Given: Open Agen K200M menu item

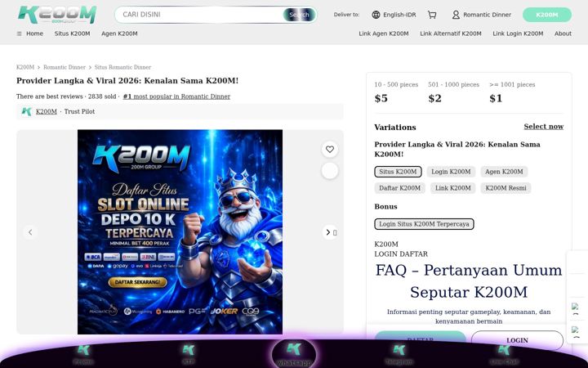Looking at the screenshot, I should pyautogui.click(x=119, y=34).
